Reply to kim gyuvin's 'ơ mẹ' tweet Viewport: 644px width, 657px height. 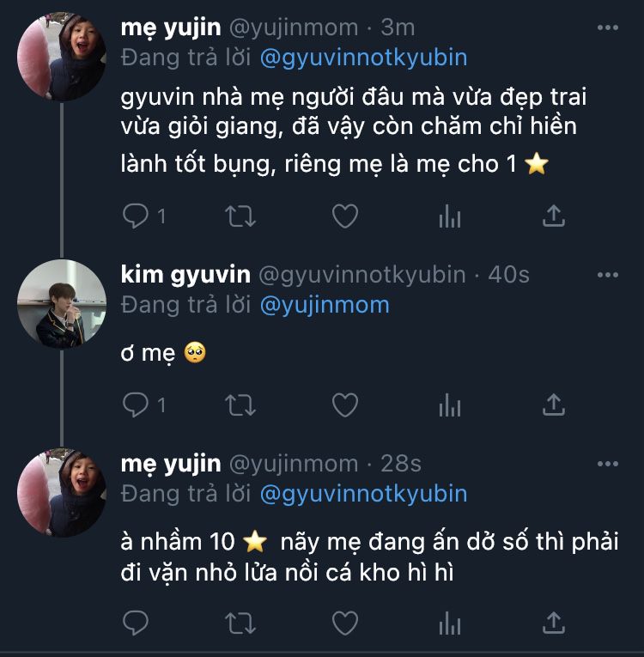click(x=136, y=404)
